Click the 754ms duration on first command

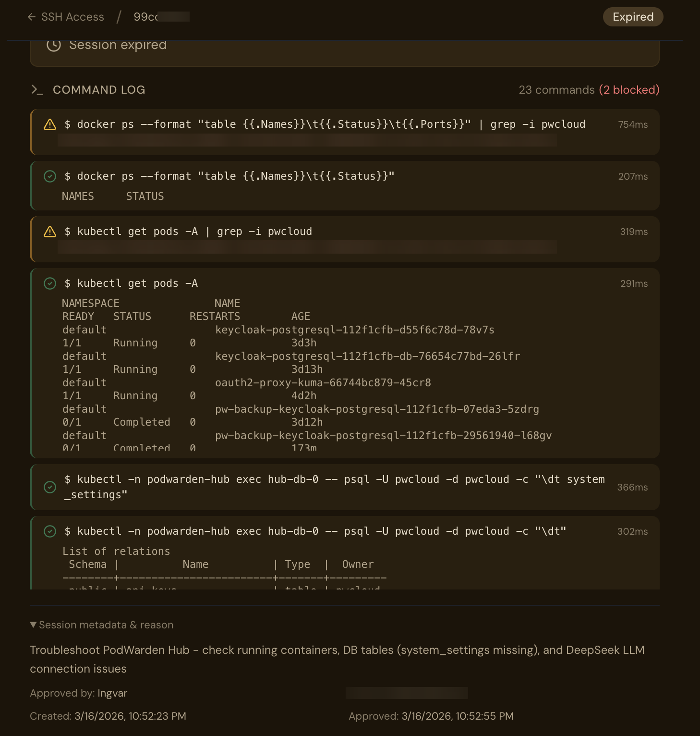(633, 124)
